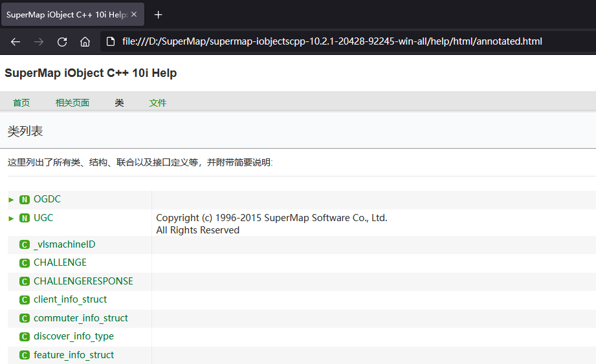The width and height of the screenshot is (596, 364).
Task: Click the SuperMap iObject C++ 10i Help heading
Action: (91, 73)
